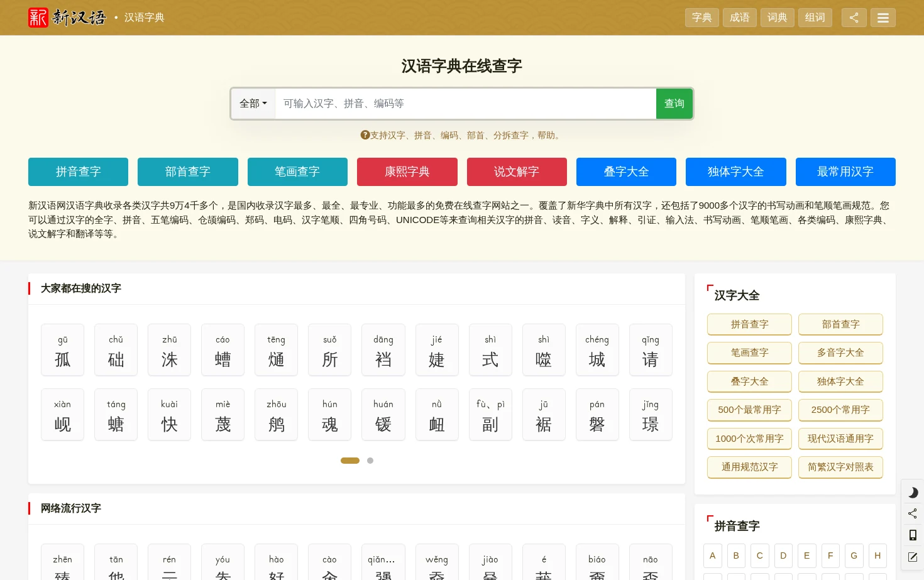
Task: Click the teal 部首查字 button
Action: pyautogui.click(x=188, y=172)
